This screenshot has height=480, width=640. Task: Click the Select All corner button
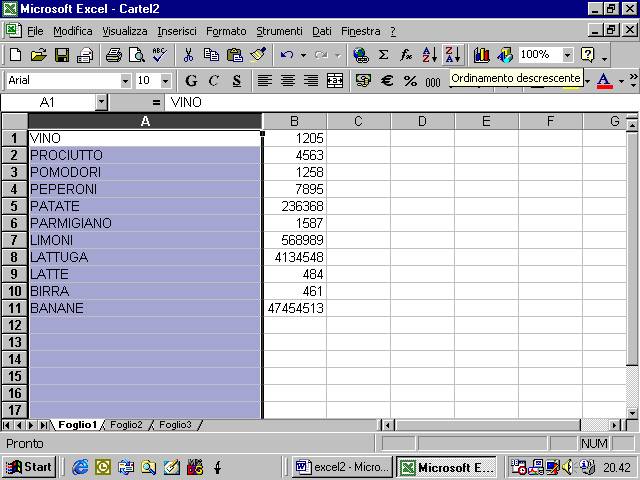coord(14,121)
